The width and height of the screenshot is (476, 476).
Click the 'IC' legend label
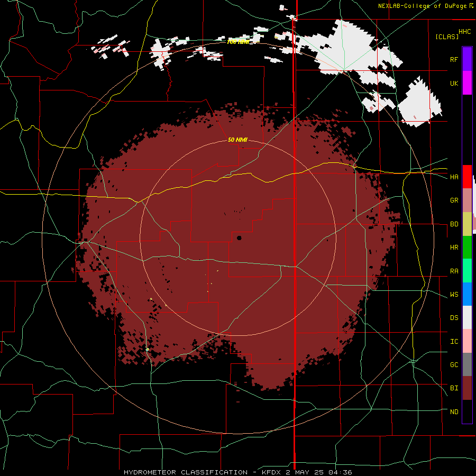pos(454,342)
